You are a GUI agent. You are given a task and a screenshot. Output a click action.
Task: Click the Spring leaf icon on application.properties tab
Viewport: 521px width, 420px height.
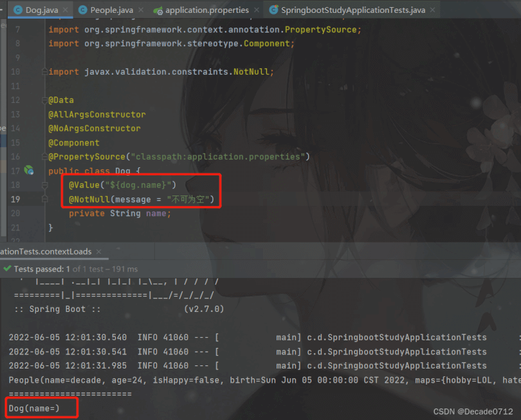(158, 10)
